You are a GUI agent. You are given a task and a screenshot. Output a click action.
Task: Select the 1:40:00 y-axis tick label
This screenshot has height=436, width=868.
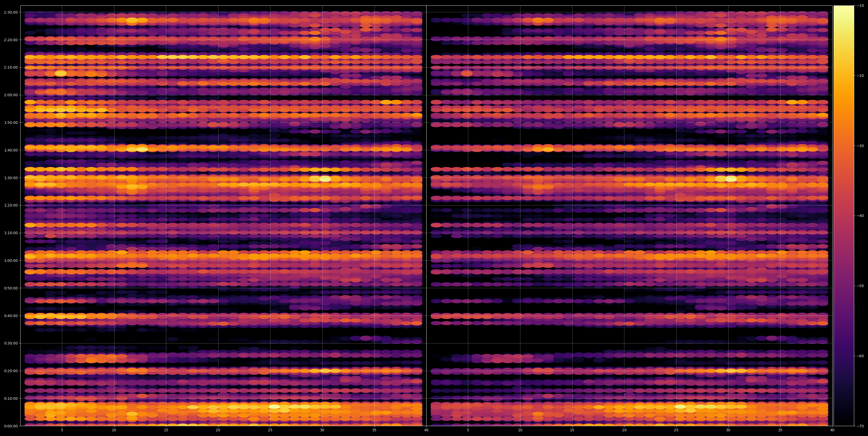11,150
